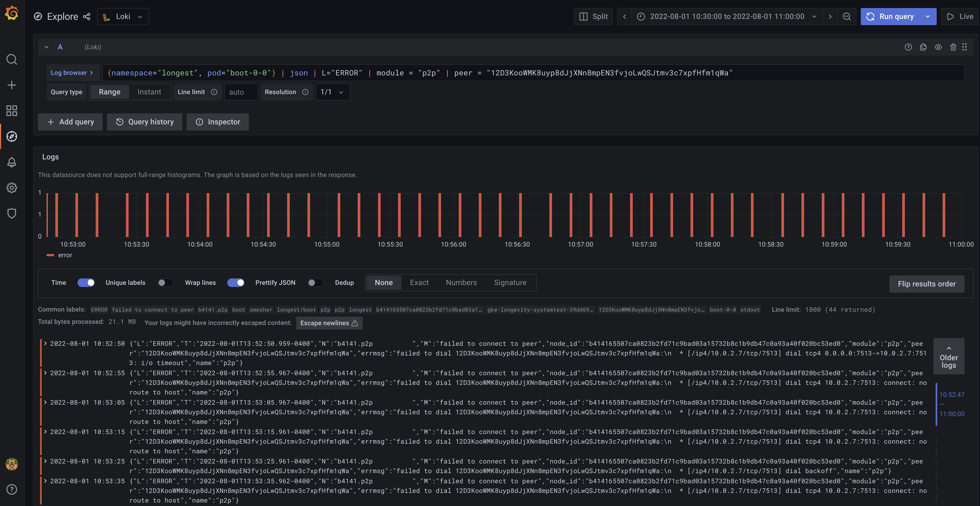Click the Grafana logo home icon
This screenshot has width=980, height=506.
pos(12,13)
